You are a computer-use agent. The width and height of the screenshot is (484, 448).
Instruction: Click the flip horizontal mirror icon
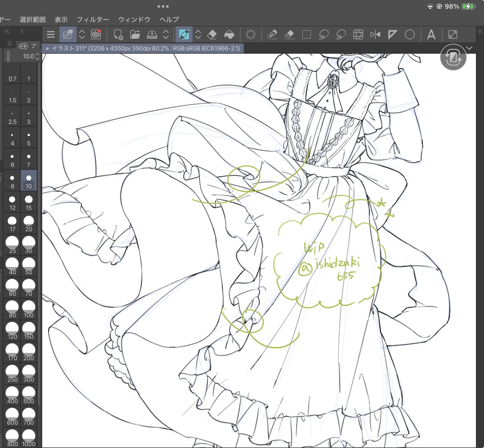point(375,35)
